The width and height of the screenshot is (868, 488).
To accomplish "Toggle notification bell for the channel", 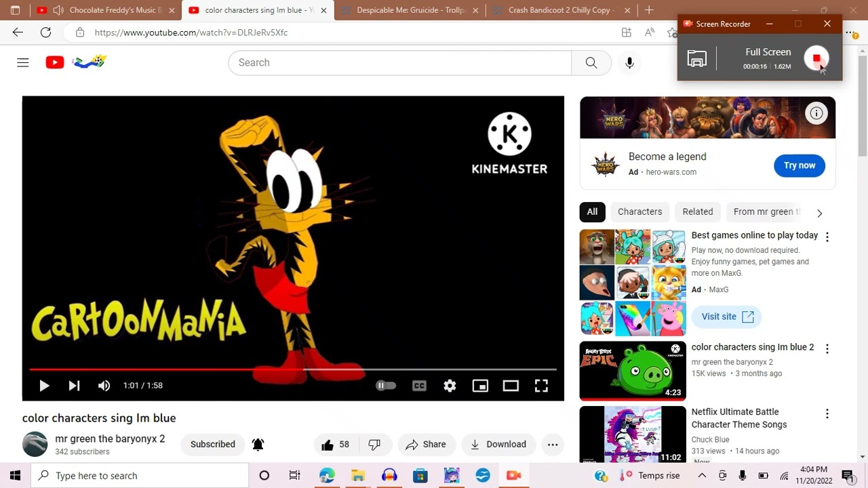I will click(x=258, y=445).
